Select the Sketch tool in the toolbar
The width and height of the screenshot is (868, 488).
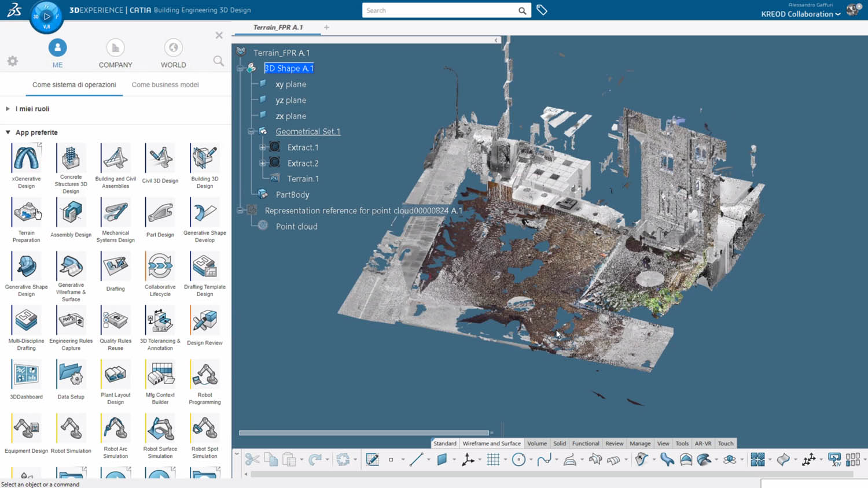372,460
